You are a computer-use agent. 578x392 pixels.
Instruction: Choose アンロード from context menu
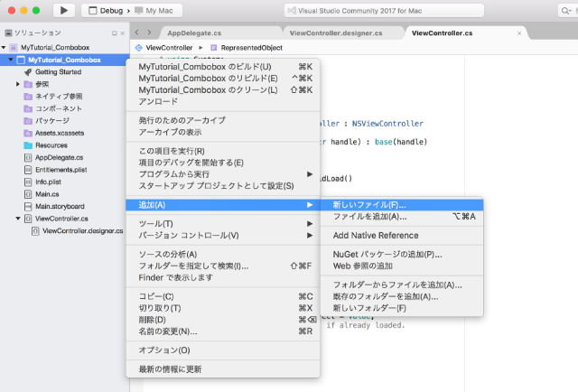pos(223,101)
